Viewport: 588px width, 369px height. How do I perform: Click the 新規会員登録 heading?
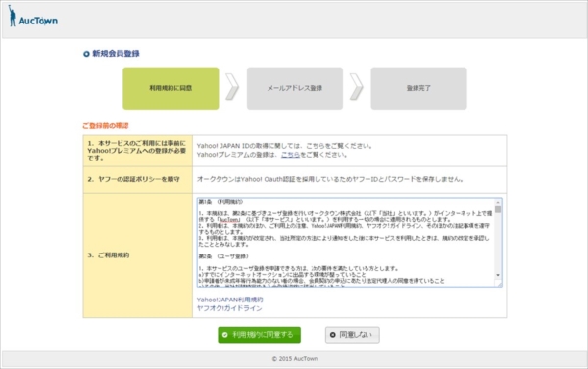pyautogui.click(x=116, y=54)
